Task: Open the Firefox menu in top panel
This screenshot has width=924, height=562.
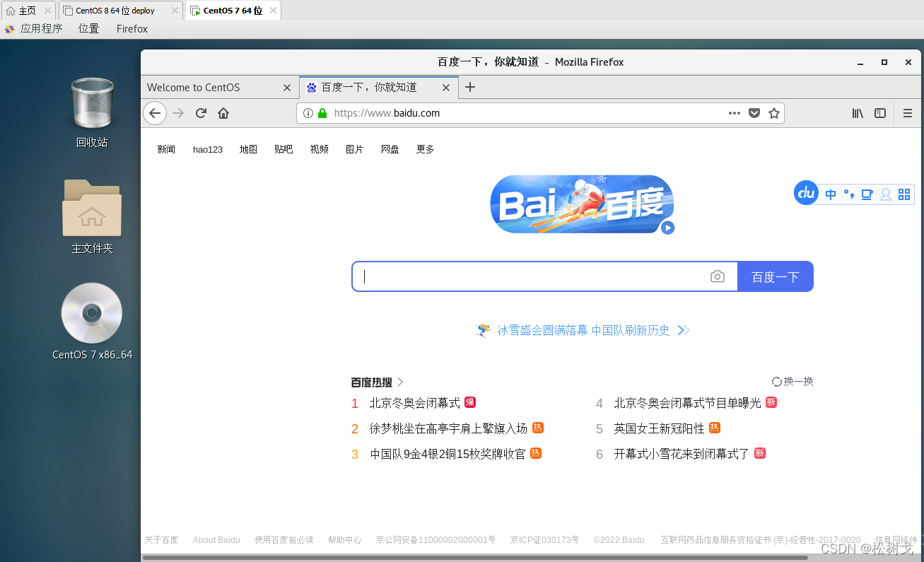Action: (132, 29)
